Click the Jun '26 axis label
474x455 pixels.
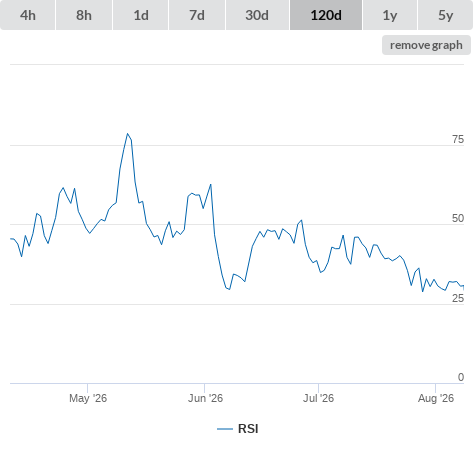205,398
